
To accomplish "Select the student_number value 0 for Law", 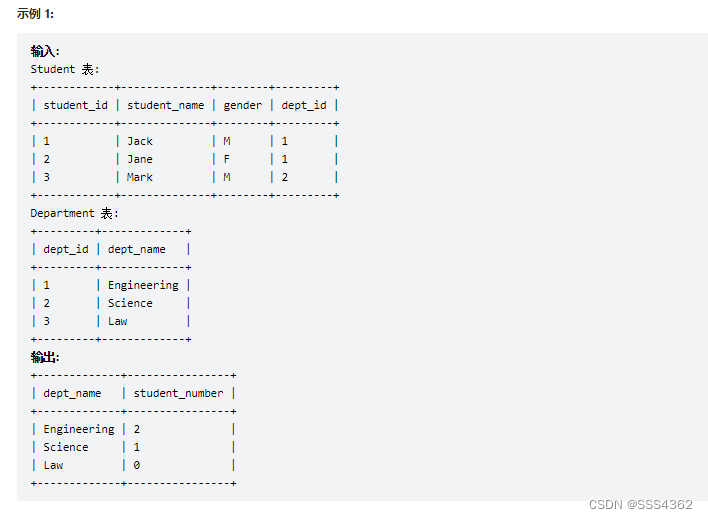I will (137, 465).
